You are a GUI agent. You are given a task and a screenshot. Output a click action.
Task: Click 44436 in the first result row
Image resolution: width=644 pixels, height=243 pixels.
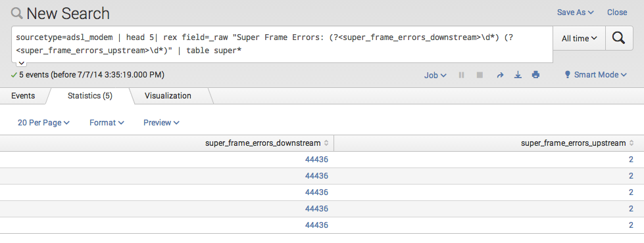(x=316, y=160)
